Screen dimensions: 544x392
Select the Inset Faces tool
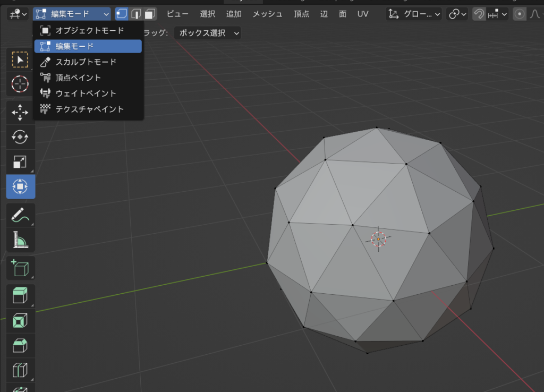pyautogui.click(x=20, y=321)
